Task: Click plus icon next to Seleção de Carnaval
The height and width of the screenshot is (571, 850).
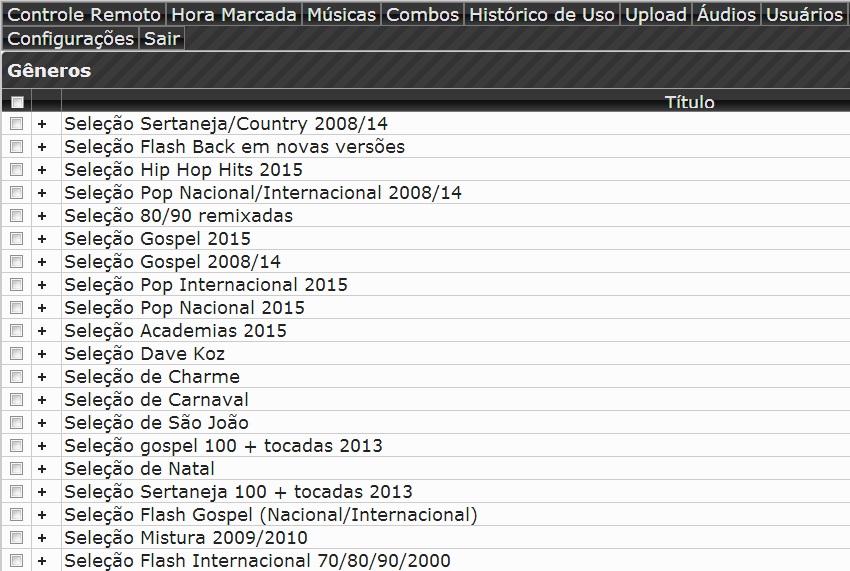Action: (42, 400)
